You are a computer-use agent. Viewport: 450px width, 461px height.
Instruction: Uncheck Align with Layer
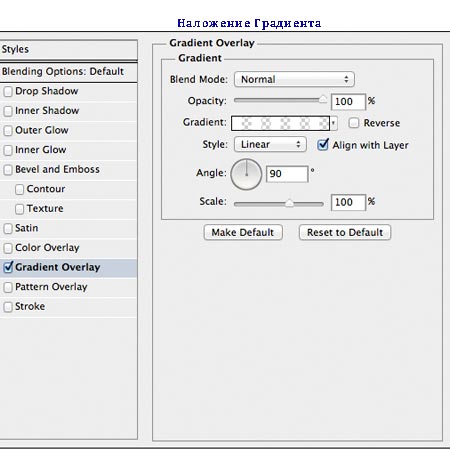[323, 145]
